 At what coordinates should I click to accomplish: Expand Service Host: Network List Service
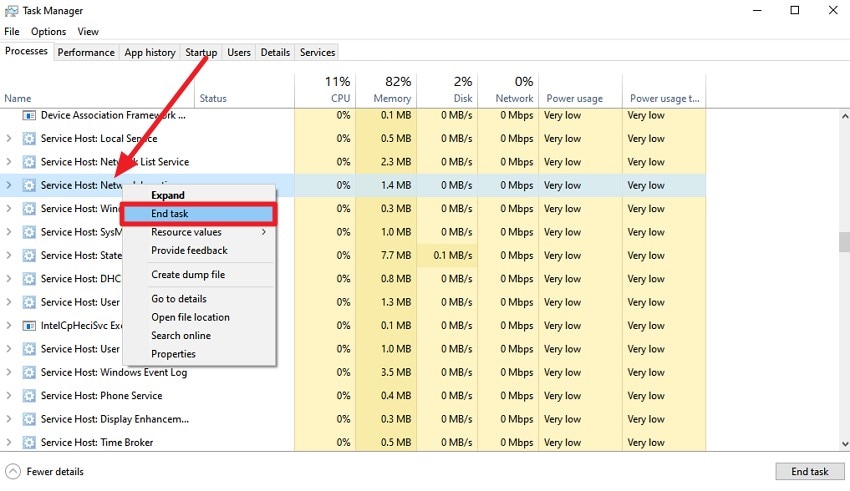[x=9, y=162]
